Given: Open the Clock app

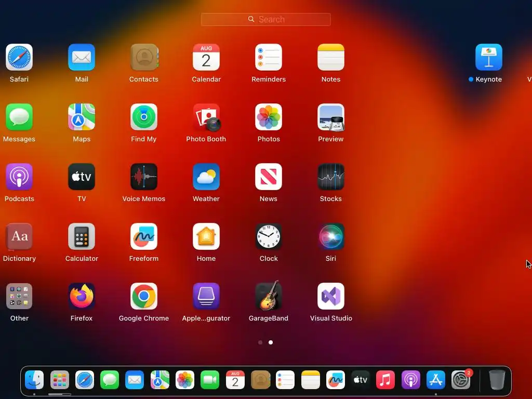Looking at the screenshot, I should click(x=269, y=236).
